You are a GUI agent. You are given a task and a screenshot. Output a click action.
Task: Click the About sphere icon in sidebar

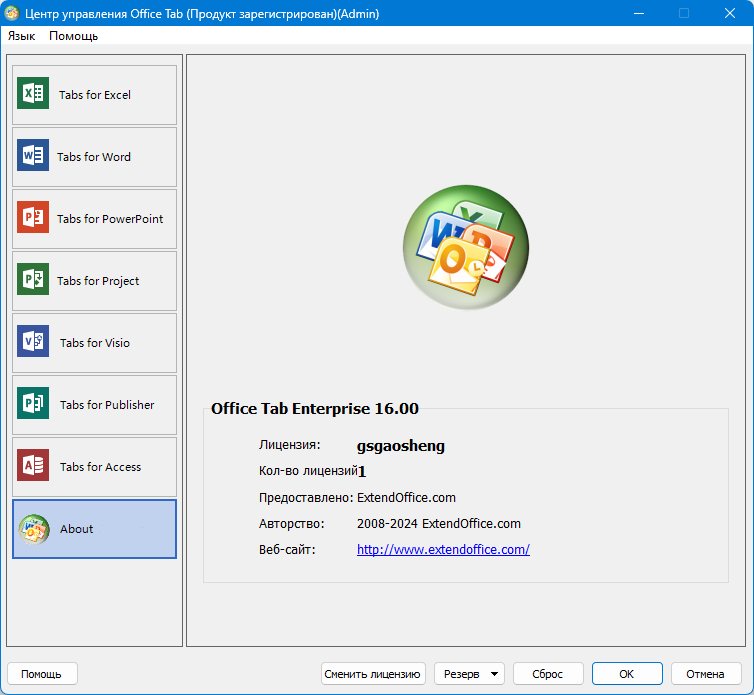[34, 529]
